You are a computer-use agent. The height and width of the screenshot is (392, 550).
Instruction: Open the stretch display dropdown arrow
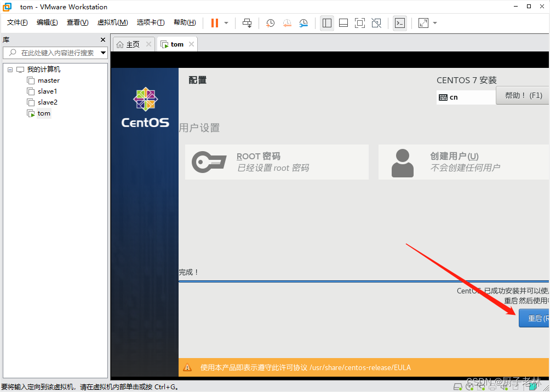435,23
